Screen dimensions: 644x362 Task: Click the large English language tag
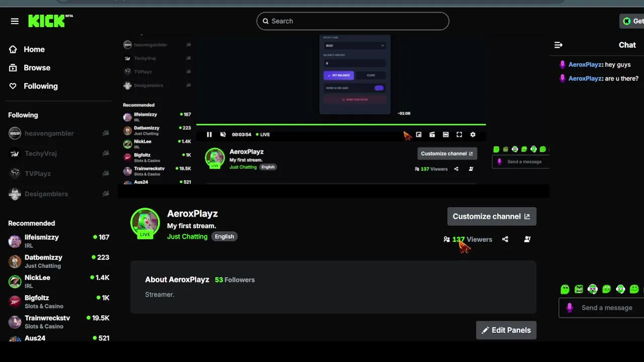point(224,236)
